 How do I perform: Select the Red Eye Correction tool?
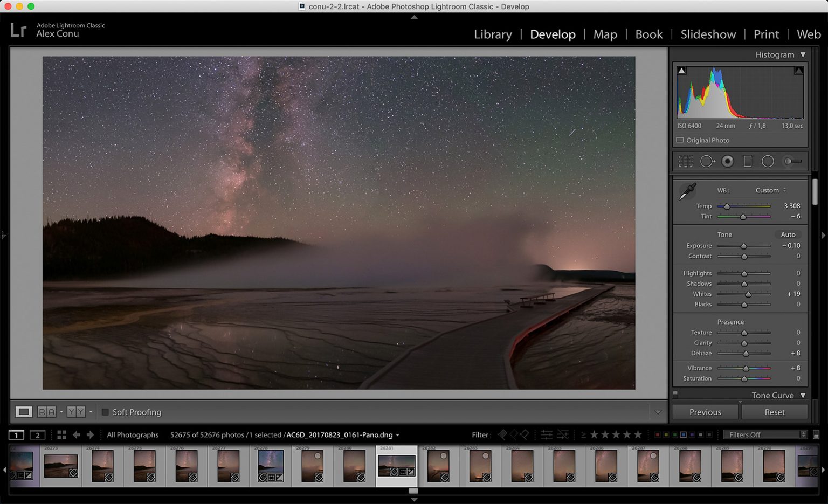point(728,161)
